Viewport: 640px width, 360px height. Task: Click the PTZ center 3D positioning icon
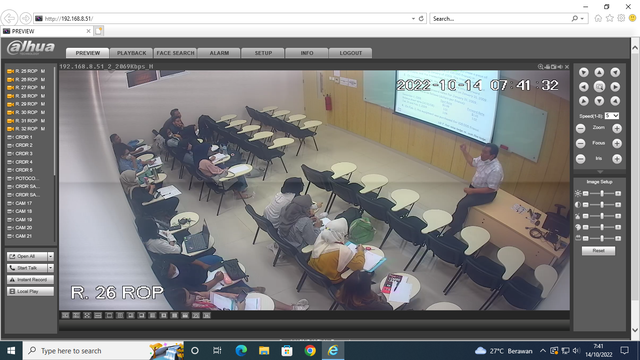pos(599,87)
